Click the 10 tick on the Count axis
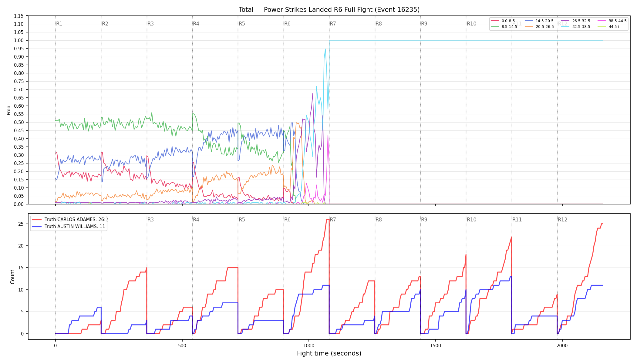The height and width of the screenshot is (364, 637). pyautogui.click(x=21, y=290)
